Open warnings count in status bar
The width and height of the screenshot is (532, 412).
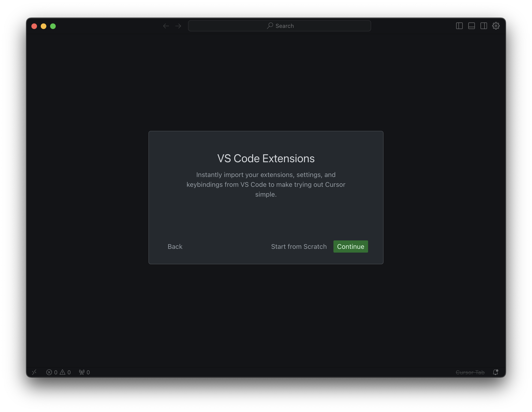(x=65, y=372)
